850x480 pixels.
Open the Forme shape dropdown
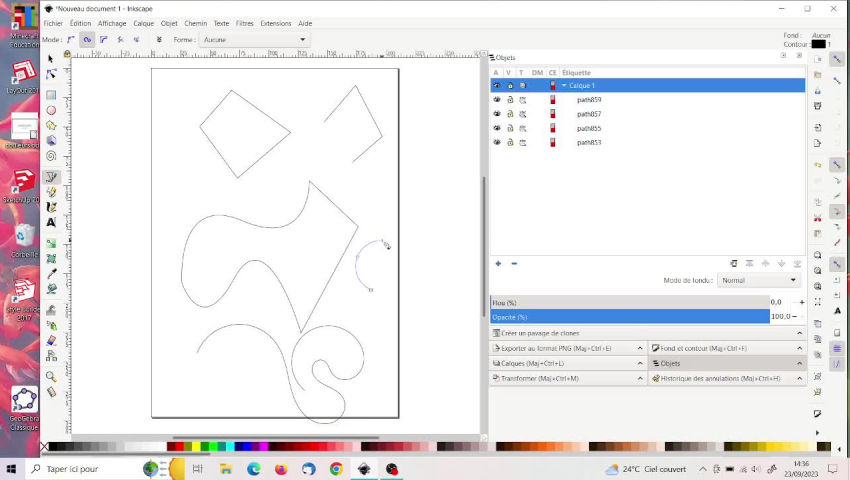point(254,40)
